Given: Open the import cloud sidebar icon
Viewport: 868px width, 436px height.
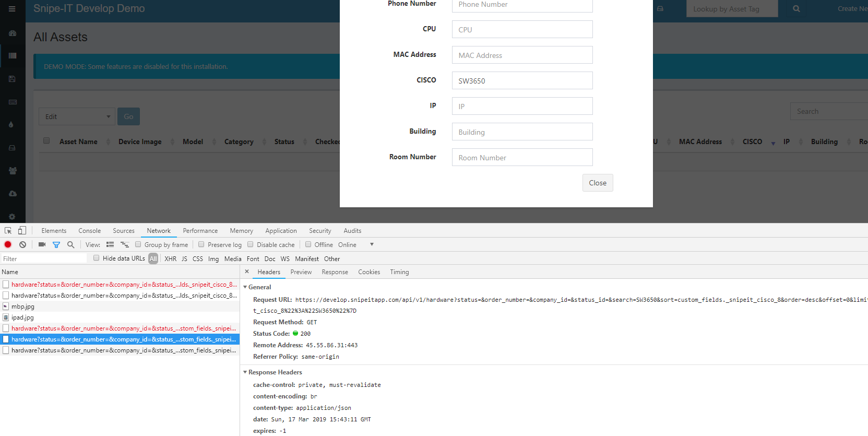Looking at the screenshot, I should click(x=13, y=193).
